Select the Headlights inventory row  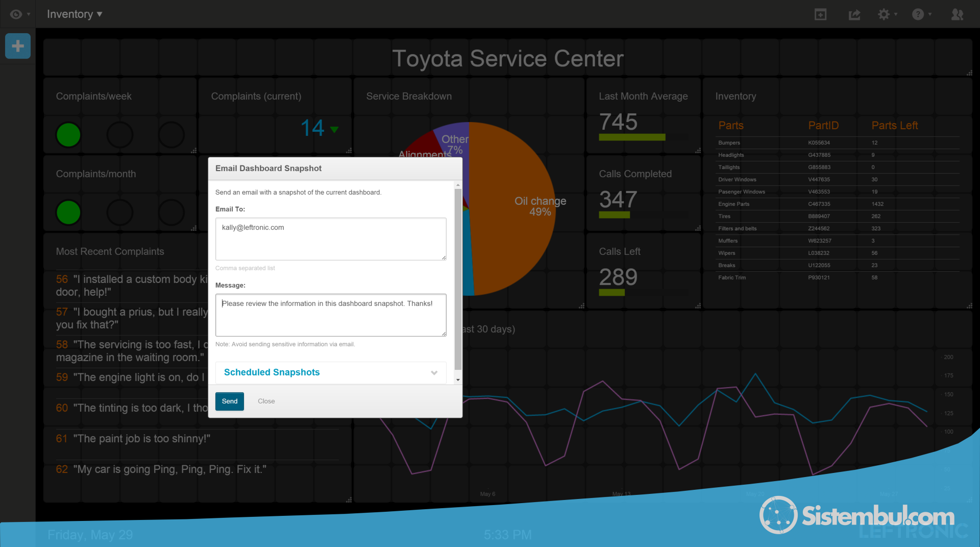click(838, 155)
